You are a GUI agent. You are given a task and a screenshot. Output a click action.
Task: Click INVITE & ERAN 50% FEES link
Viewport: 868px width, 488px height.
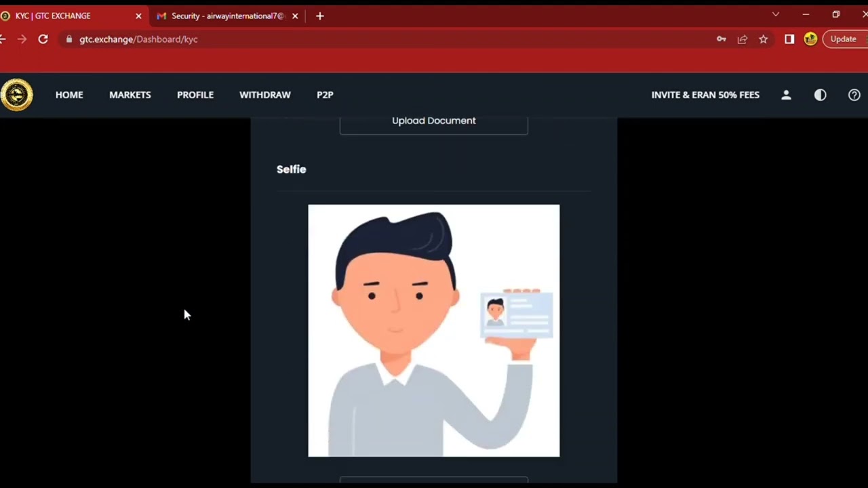click(705, 95)
